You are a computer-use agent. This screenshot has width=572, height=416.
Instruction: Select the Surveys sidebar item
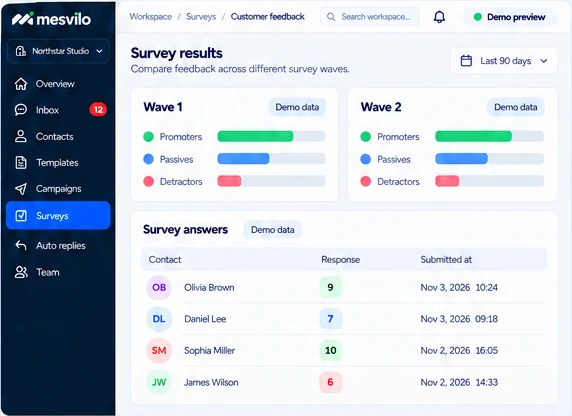pos(58,215)
